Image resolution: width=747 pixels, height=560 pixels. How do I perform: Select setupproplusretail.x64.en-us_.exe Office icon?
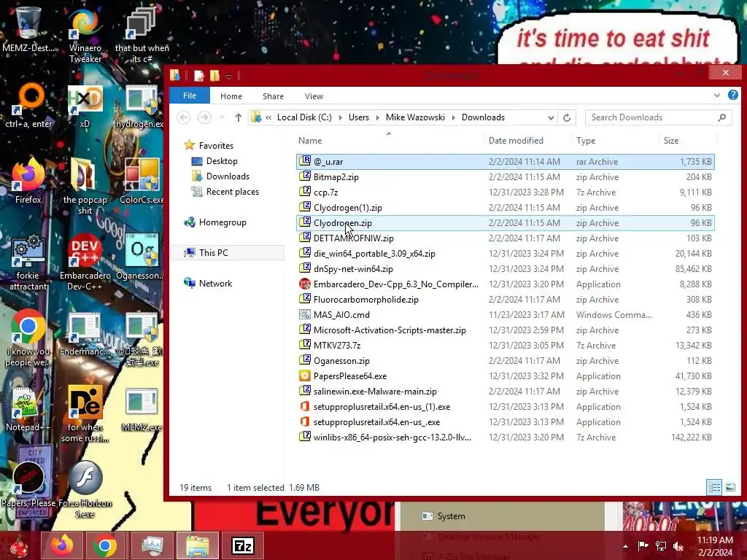305,421
